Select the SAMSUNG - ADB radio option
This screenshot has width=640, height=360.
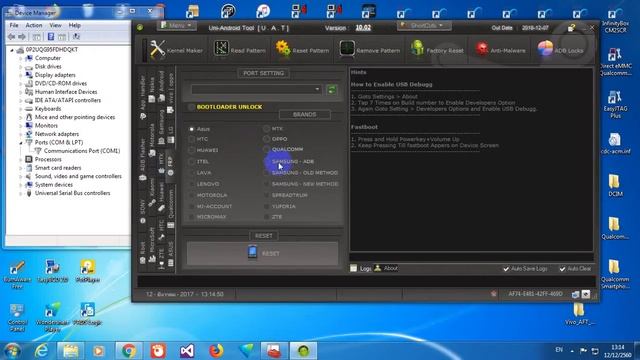coord(289,162)
